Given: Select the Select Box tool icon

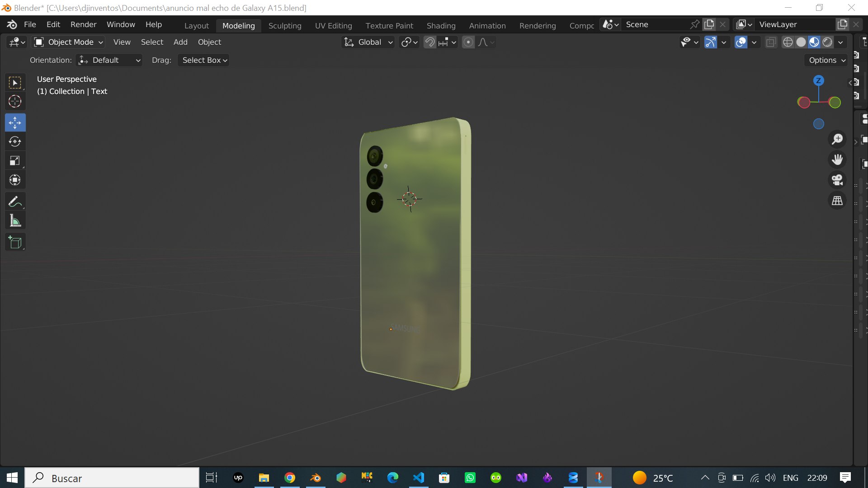Looking at the screenshot, I should [15, 83].
